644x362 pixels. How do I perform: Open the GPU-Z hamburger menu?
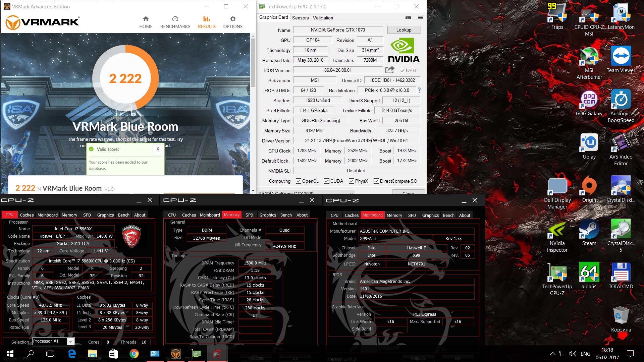[420, 17]
